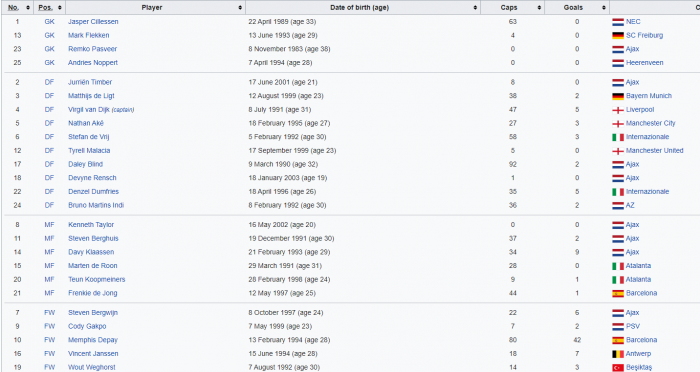Open Memphis Depay player link
The height and width of the screenshot is (372, 700).
(x=93, y=340)
